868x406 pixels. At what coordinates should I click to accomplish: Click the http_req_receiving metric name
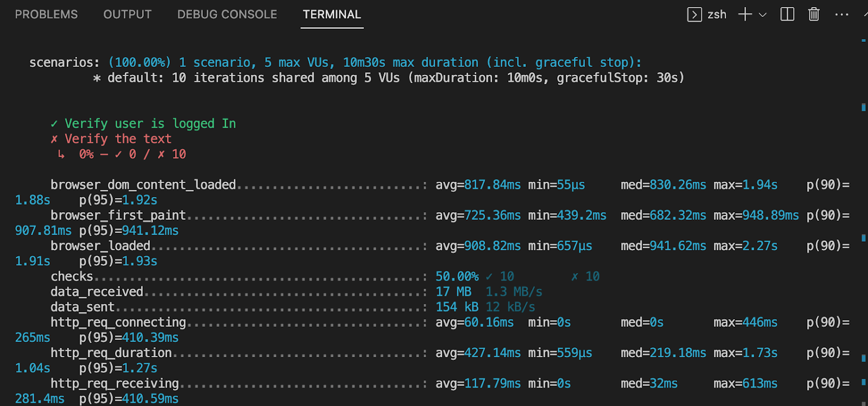point(114,383)
